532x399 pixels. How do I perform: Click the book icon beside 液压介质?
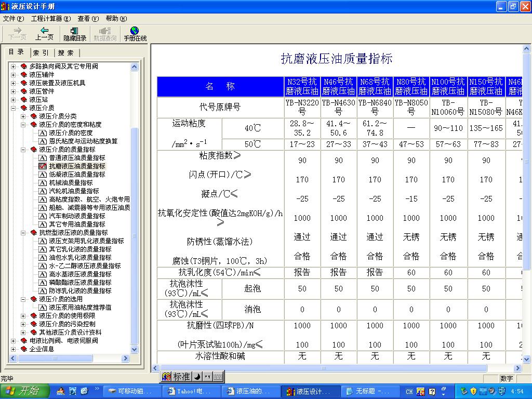[24, 108]
